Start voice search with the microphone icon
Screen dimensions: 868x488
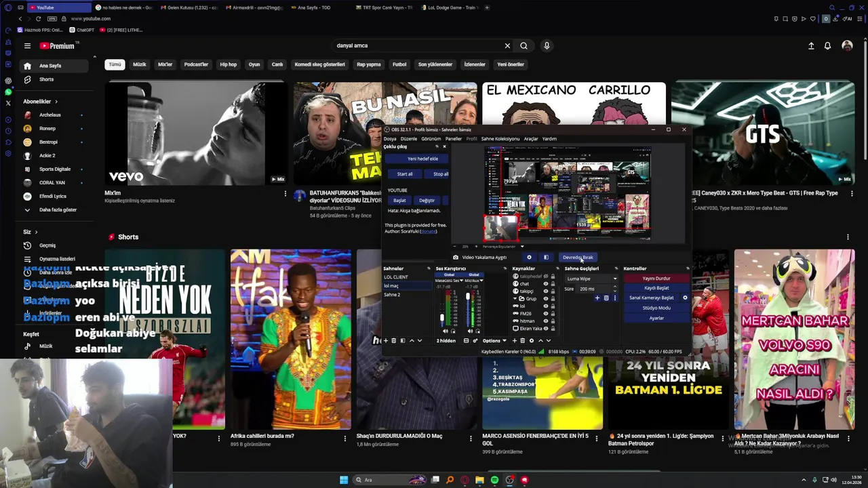coord(547,45)
